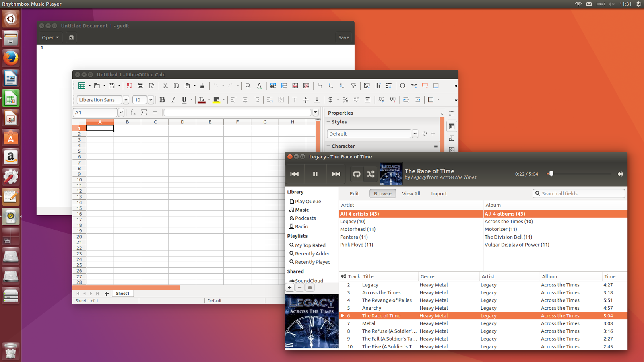Expand the paragraph style dropdown in Properties
Image resolution: width=644 pixels, height=362 pixels.
415,133
